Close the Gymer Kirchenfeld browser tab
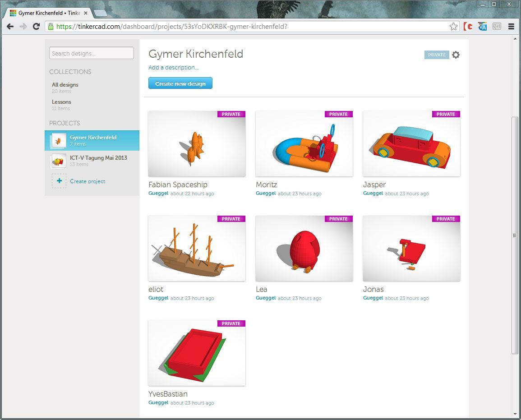 (86, 13)
